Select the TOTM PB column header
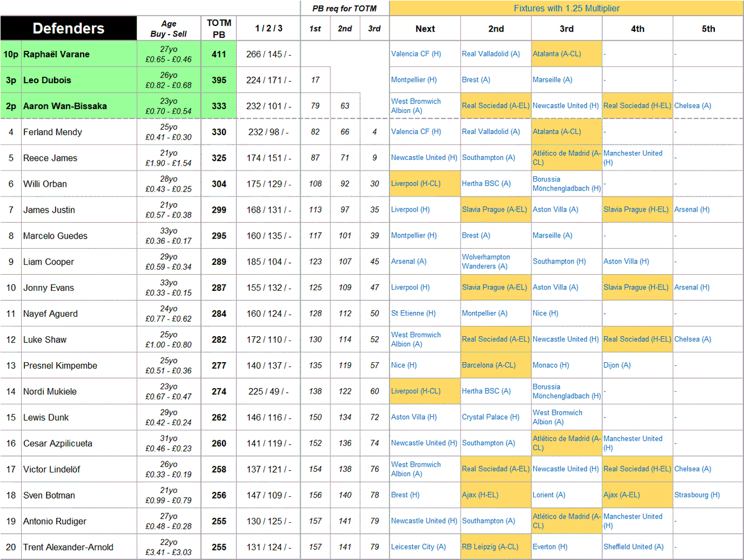Viewport: 744px width, 560px height. point(219,29)
